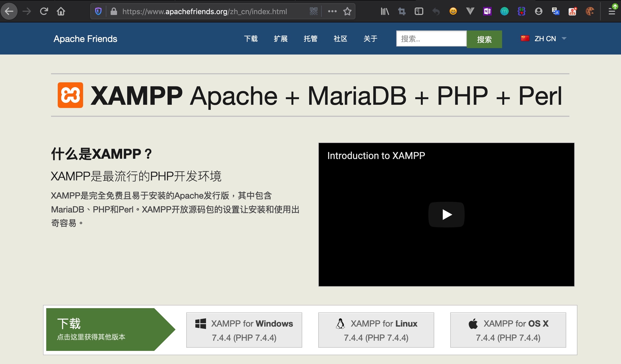Screen dimensions: 621x364
Task: Click the purple and red extension icon
Action: 521,11
